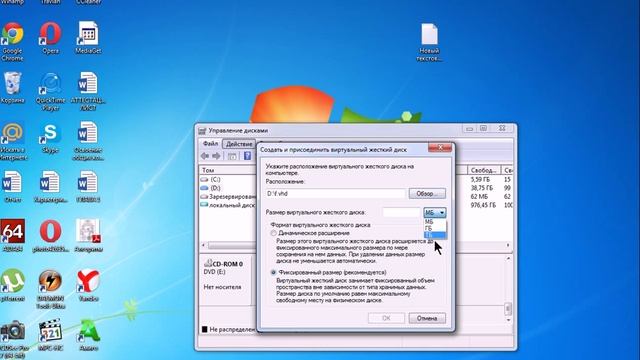The width and height of the screenshot is (640, 360).
Task: Select the АТТЕСТАЦ... Word document icon
Action: pos(88,91)
